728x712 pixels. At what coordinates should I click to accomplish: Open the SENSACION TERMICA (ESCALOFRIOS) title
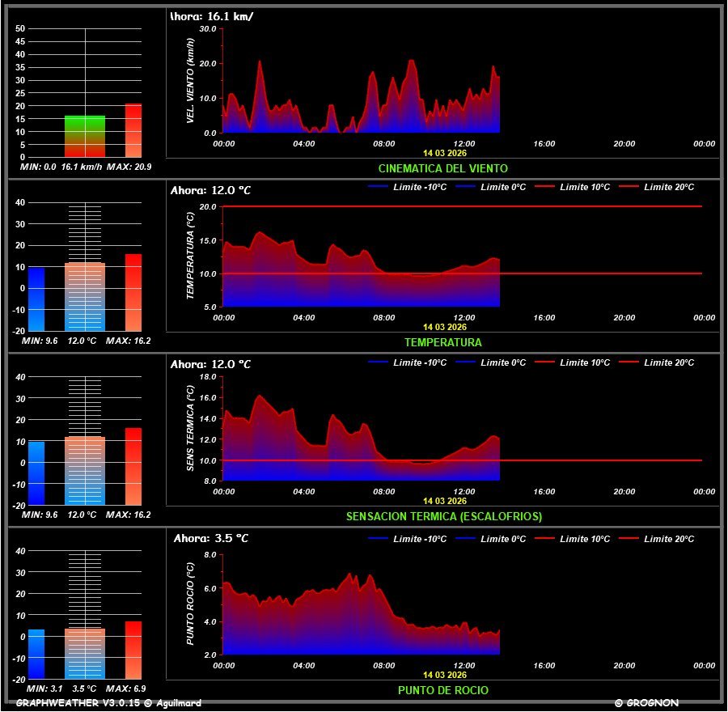pyautogui.click(x=443, y=516)
